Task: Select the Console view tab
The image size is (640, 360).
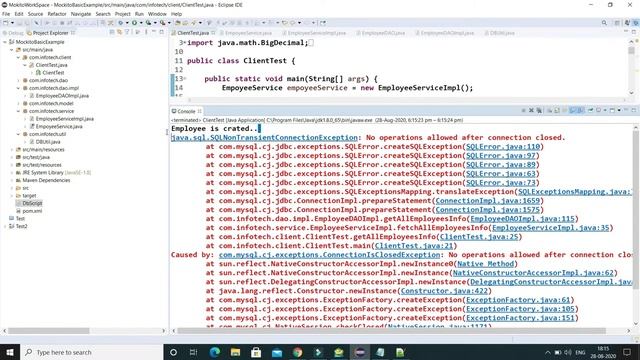Action: point(186,111)
